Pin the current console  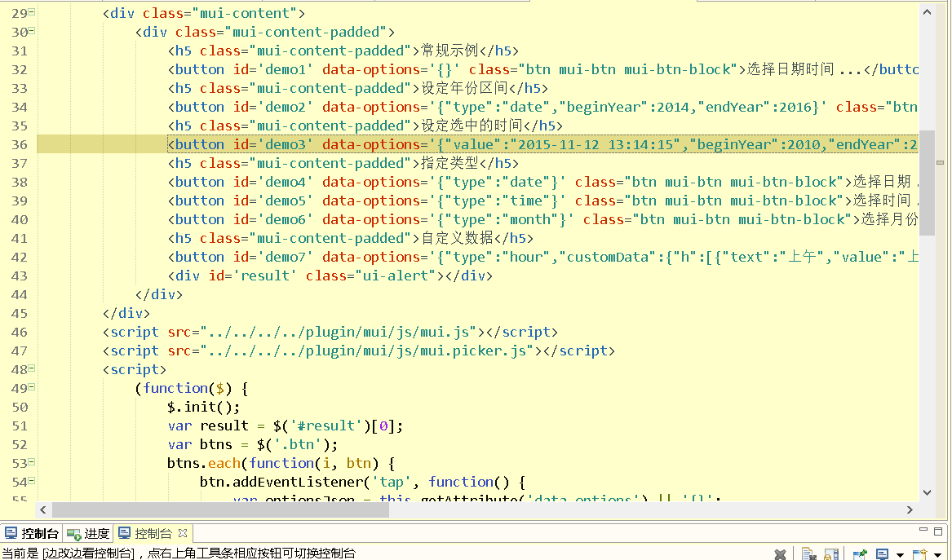click(x=860, y=554)
